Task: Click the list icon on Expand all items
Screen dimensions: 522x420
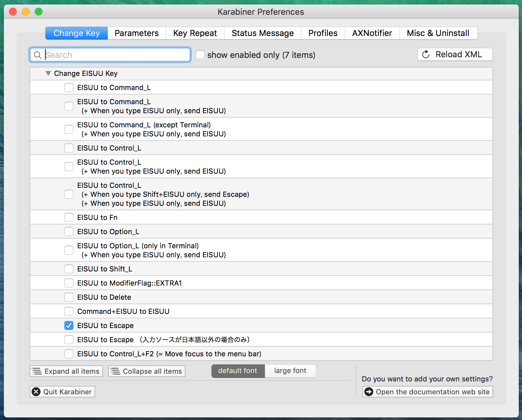Action: tap(37, 371)
